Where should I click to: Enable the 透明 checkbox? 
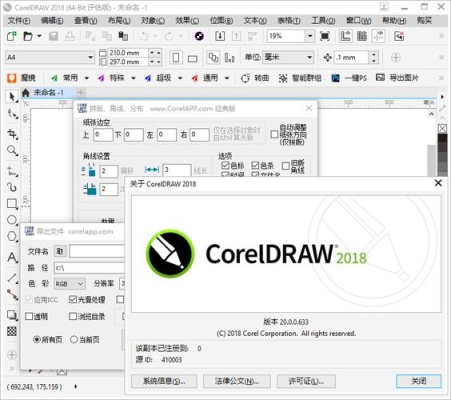(x=29, y=316)
